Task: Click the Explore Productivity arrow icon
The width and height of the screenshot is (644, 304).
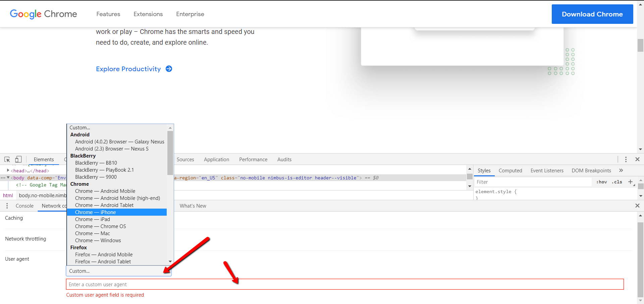Action: tap(169, 69)
